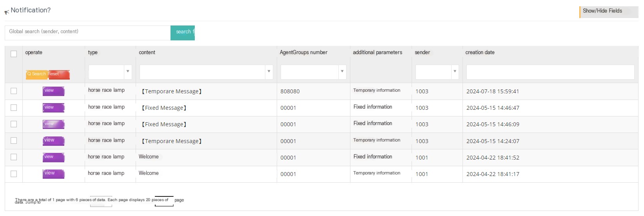Click the type column header
Screen dimensions: 644x216
93,53
